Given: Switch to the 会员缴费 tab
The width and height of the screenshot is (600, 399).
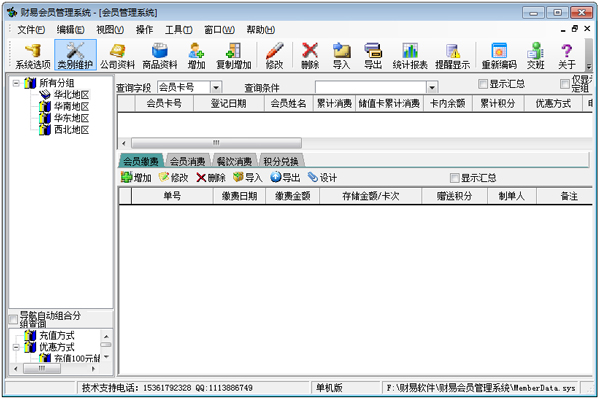Looking at the screenshot, I should tap(140, 161).
